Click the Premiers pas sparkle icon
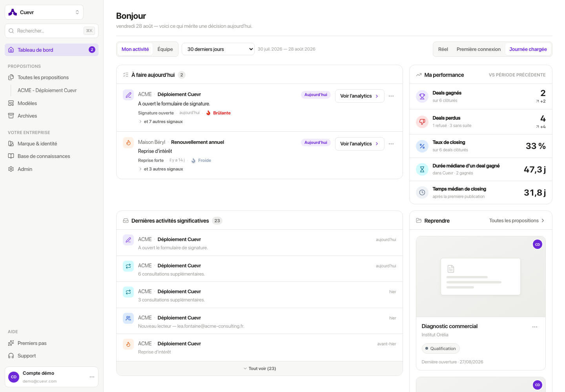 point(11,343)
